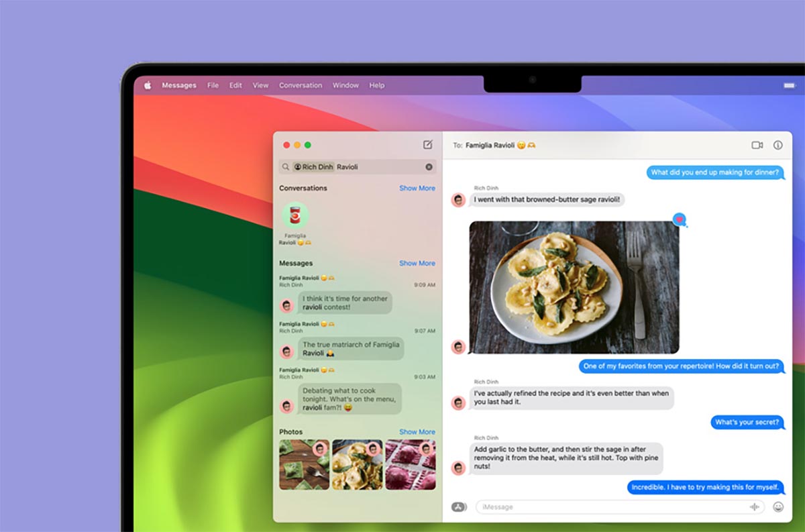Click the 'One of my favorites' message bubble
This screenshot has width=805, height=532.
(x=682, y=366)
